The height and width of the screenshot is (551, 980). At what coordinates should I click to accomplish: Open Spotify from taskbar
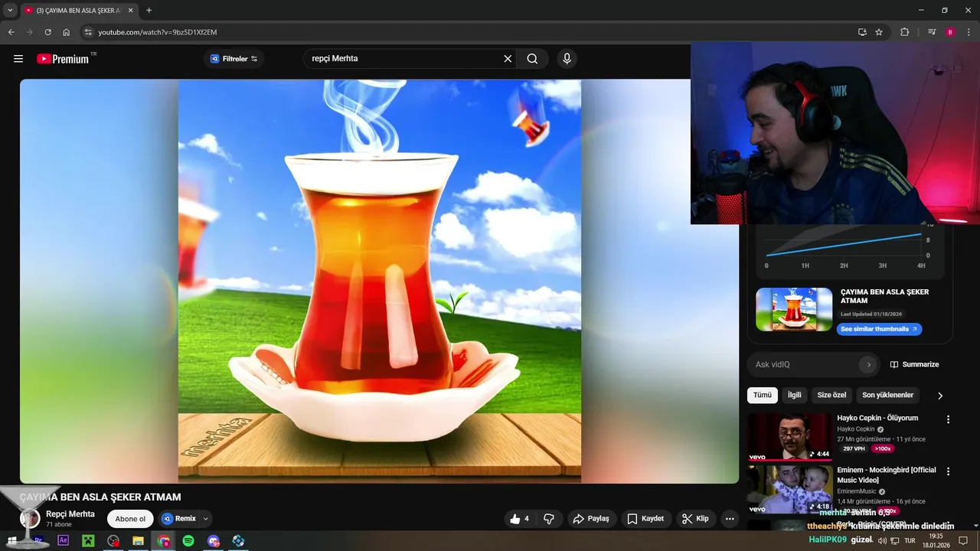188,540
